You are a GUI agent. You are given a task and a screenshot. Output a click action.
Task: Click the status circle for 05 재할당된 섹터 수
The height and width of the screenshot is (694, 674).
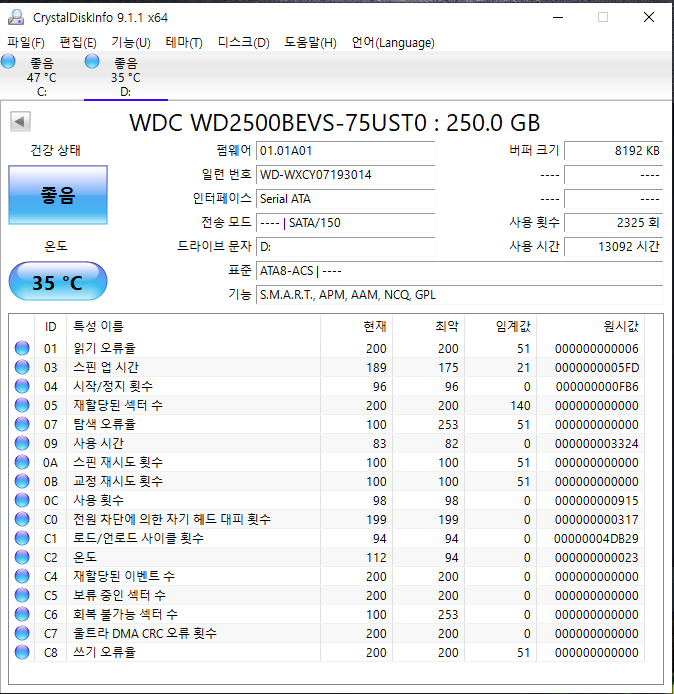tap(22, 405)
